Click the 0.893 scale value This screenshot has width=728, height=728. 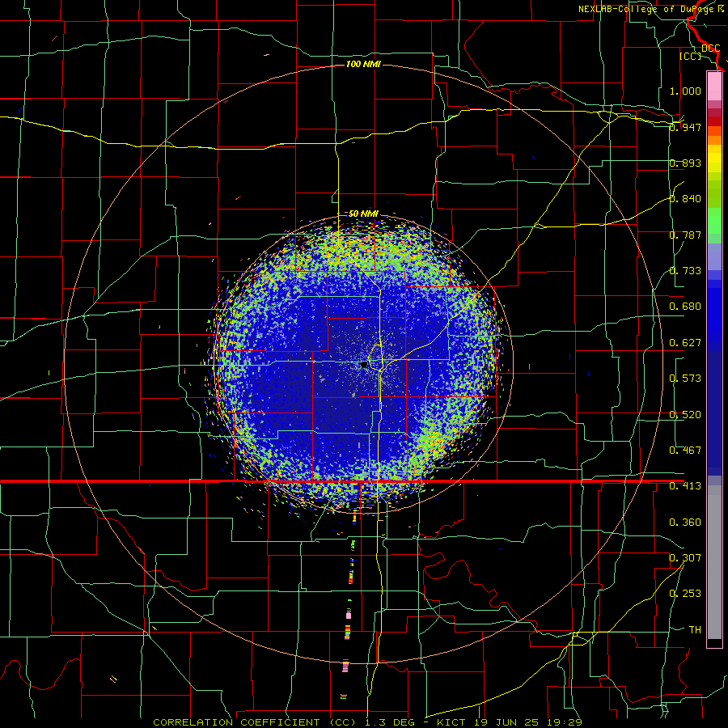tap(685, 163)
